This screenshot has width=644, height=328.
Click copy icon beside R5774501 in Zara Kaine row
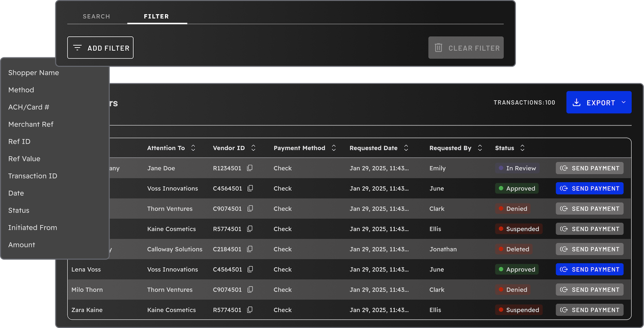(x=250, y=310)
